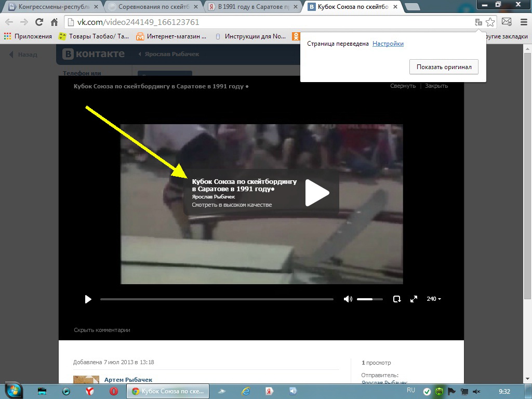Open the Chrome hamburger menu
Viewport: 532px width, 399px height.
tap(522, 22)
